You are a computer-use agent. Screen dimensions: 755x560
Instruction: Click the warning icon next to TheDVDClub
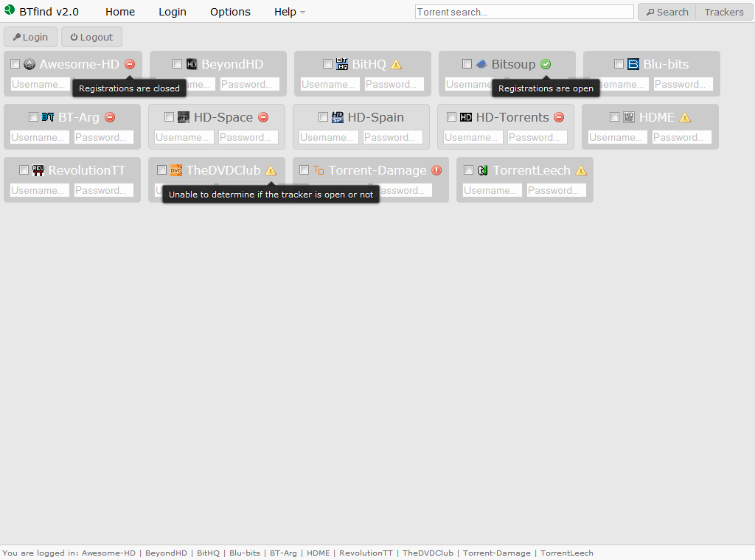pyautogui.click(x=271, y=170)
